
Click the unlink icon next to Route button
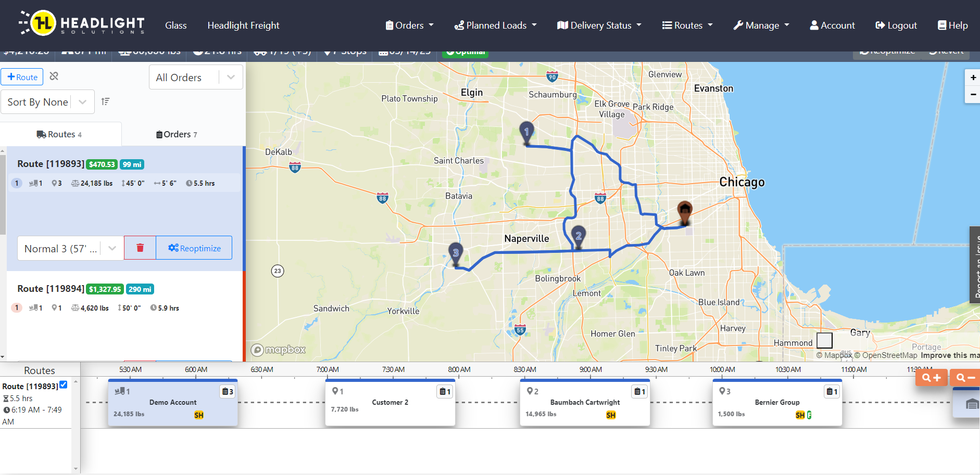coord(54,76)
